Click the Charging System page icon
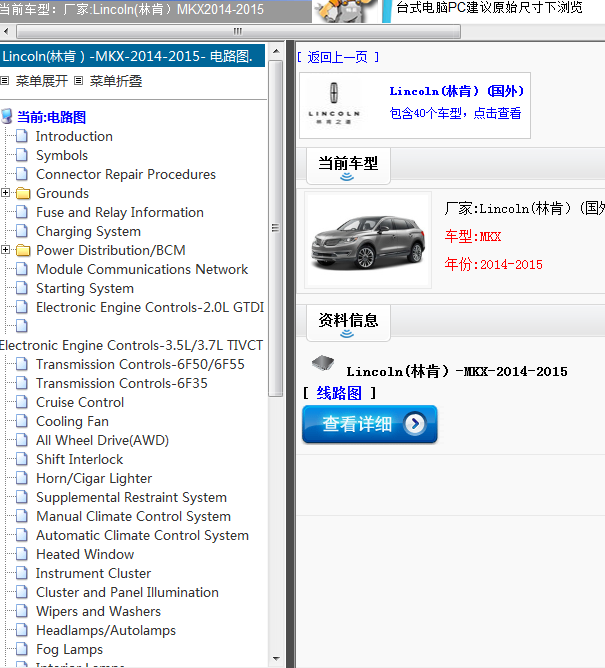This screenshot has height=668, width=605. tap(22, 231)
